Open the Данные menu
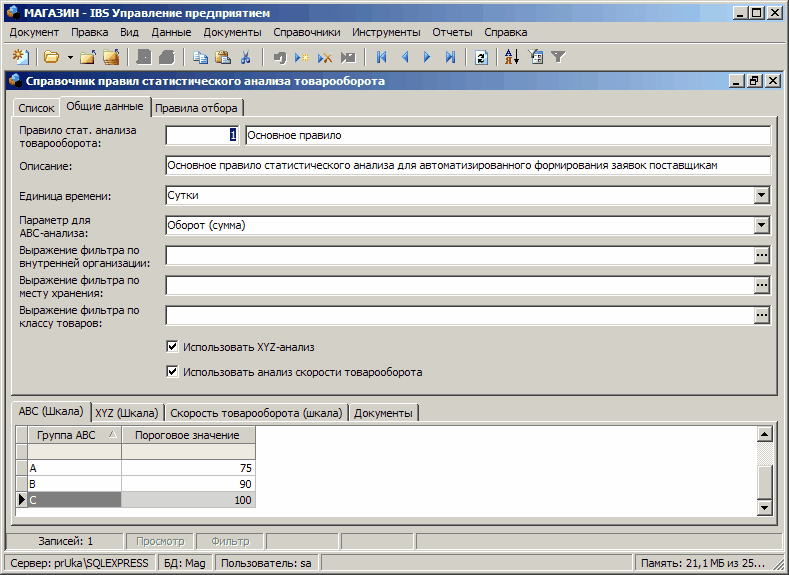789x575 pixels. coord(171,32)
